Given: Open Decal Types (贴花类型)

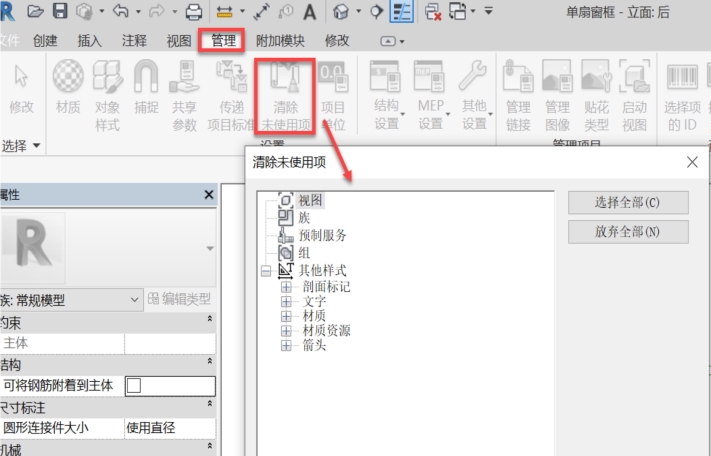Looking at the screenshot, I should point(596,95).
